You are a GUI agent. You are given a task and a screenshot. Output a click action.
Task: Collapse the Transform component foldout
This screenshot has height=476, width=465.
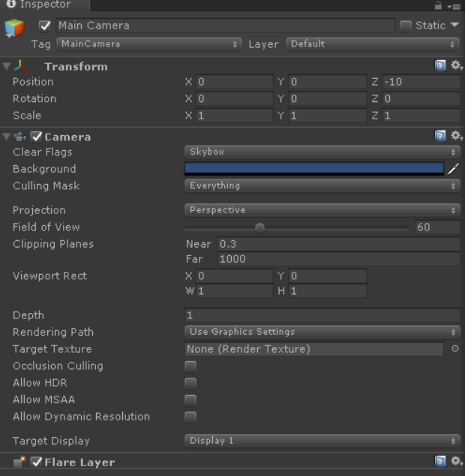[6, 66]
